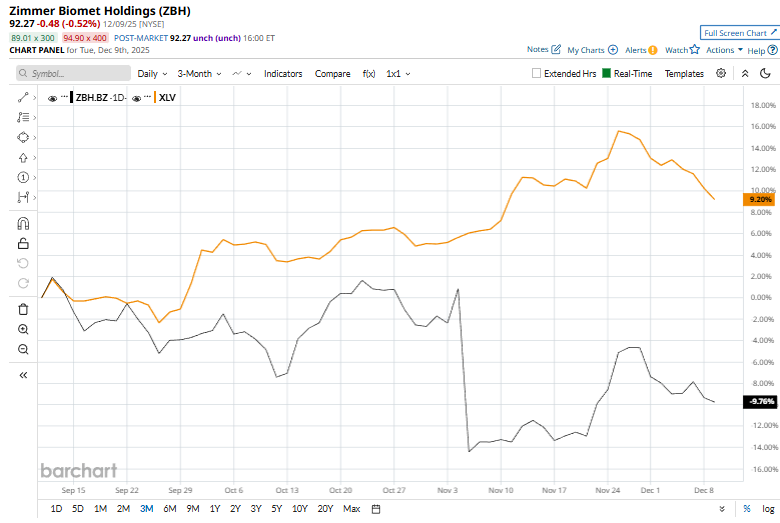Viewport: 780px width, 523px height.
Task: Select the 6M time range
Action: (170, 509)
